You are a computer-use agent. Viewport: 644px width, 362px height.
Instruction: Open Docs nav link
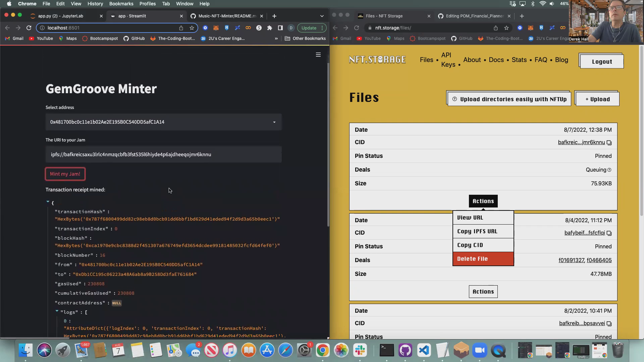click(496, 60)
